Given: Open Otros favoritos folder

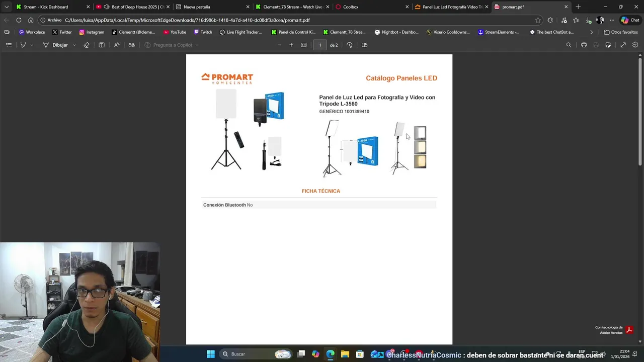Looking at the screenshot, I should [621, 32].
